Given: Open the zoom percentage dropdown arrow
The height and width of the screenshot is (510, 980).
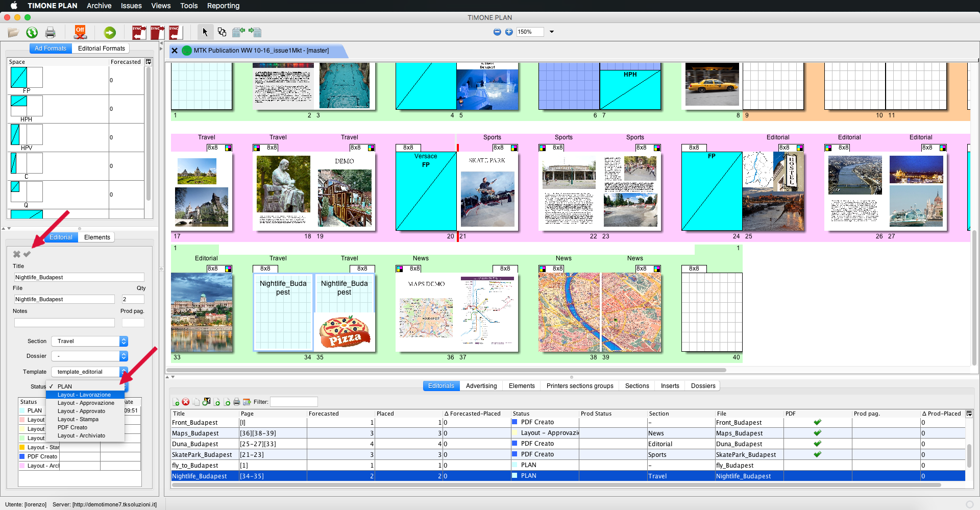Looking at the screenshot, I should [552, 32].
